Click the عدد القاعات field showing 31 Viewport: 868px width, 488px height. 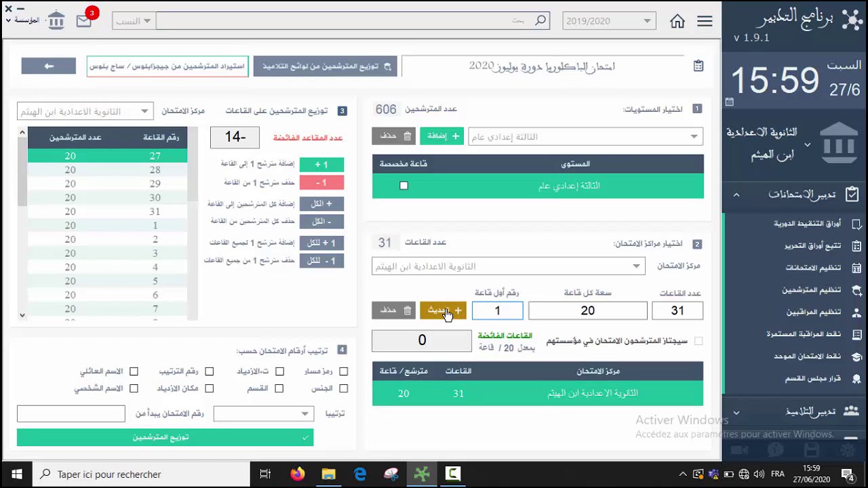pyautogui.click(x=677, y=310)
